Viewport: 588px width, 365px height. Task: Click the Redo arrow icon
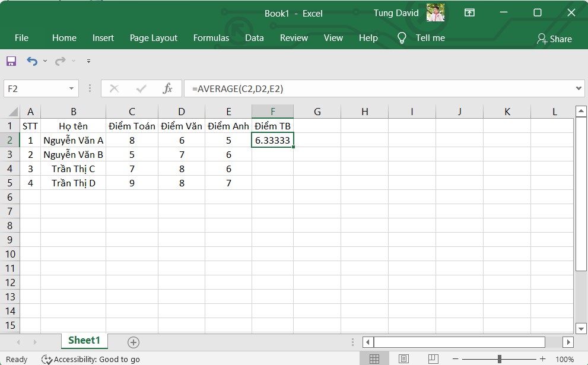coord(60,61)
